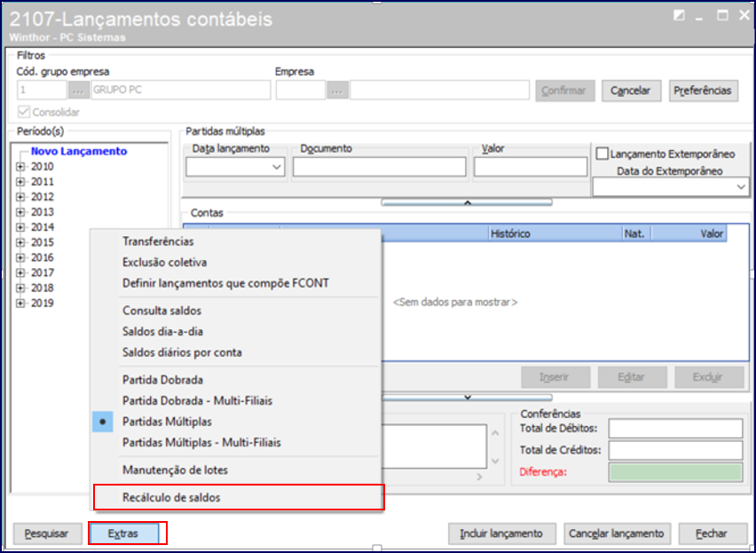Click the Pesquisar button
Viewport: 756px width, 553px height.
pos(47,533)
